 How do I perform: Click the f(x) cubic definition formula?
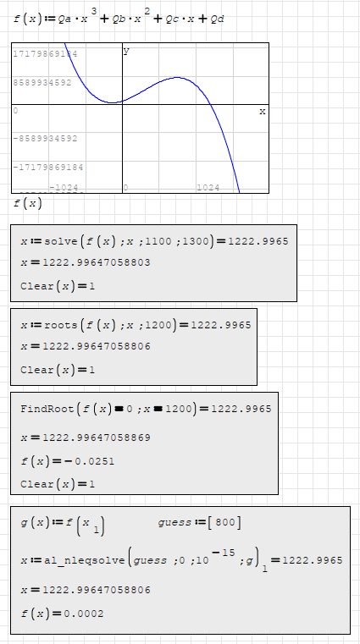(119, 19)
